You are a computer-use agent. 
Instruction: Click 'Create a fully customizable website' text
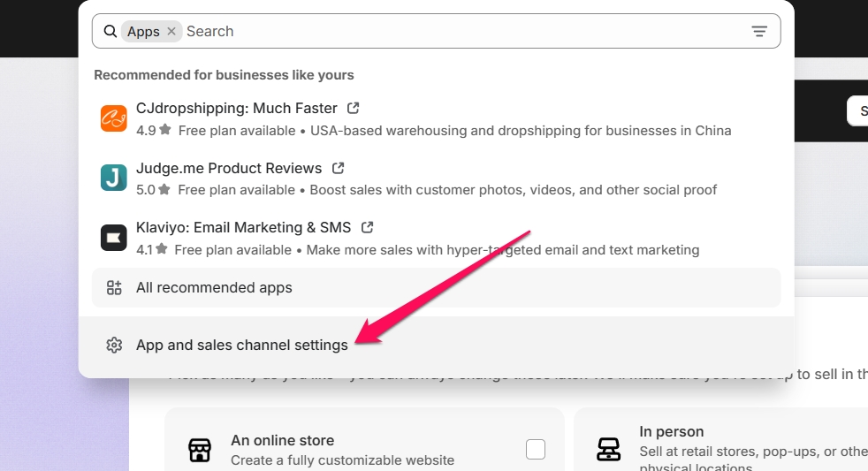[x=342, y=460]
